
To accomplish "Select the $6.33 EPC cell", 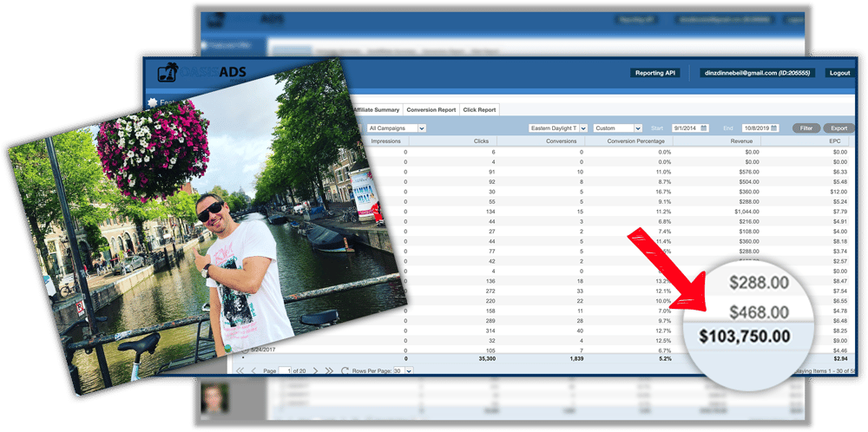I will (839, 172).
